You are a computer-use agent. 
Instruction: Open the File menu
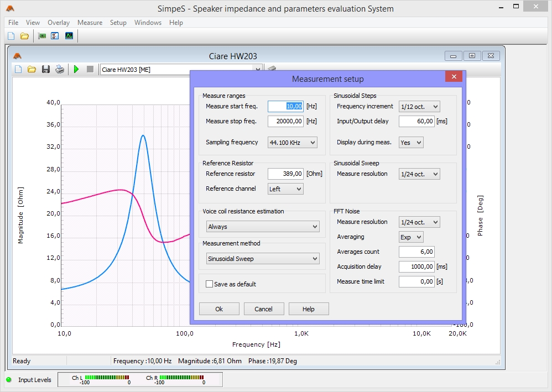pyautogui.click(x=13, y=23)
